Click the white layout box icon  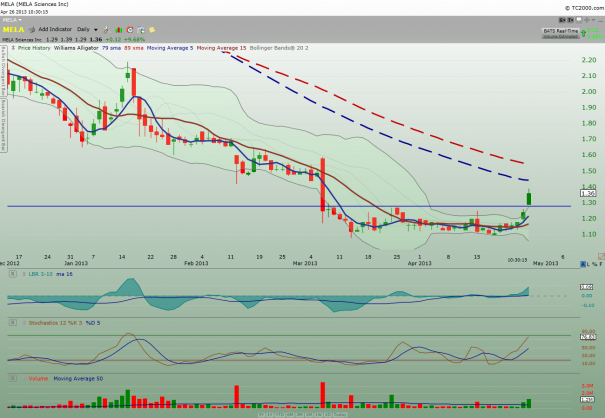pyautogui.click(x=579, y=20)
